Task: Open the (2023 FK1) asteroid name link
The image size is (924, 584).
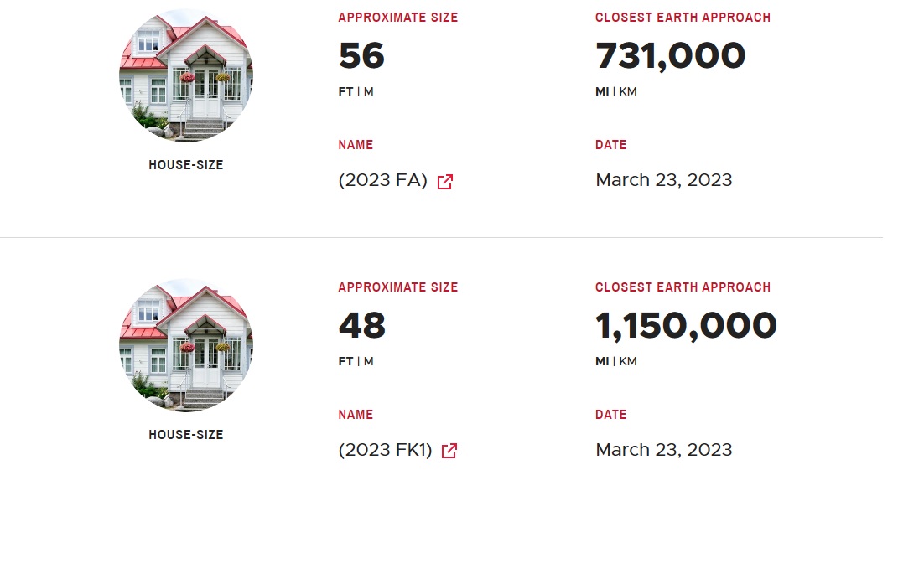Action: (385, 451)
